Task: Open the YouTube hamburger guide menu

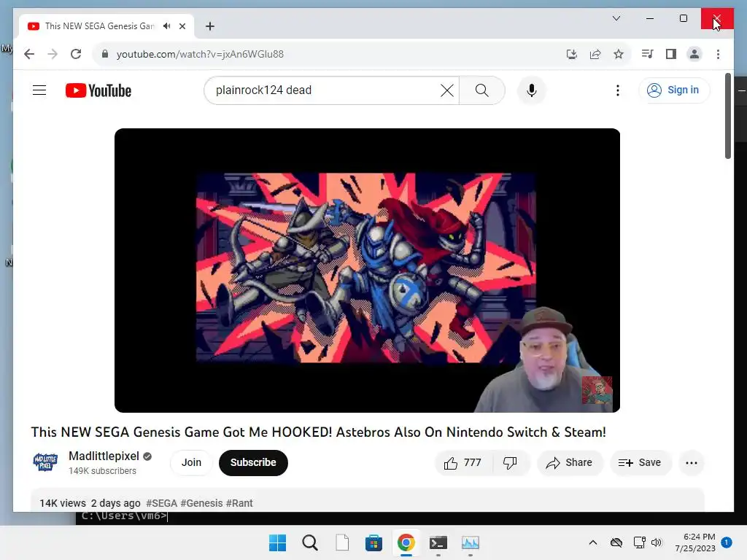Action: click(39, 90)
